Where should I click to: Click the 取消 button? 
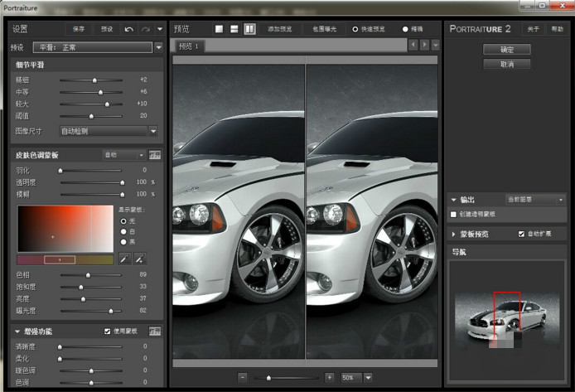click(506, 64)
